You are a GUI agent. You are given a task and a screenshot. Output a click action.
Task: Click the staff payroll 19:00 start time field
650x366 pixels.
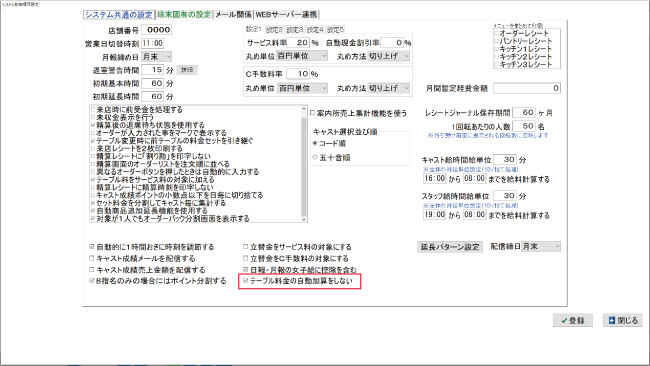coord(434,215)
